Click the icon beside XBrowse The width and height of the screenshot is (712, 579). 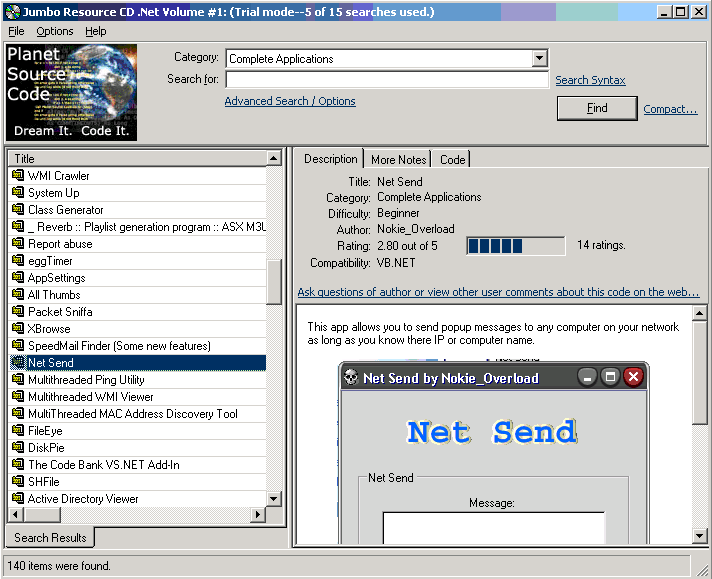pyautogui.click(x=18, y=328)
